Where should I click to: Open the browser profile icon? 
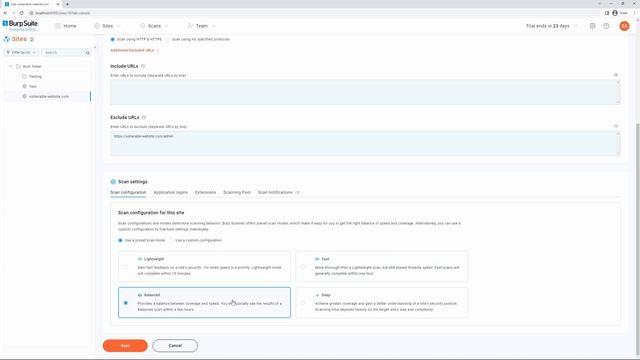pos(615,13)
